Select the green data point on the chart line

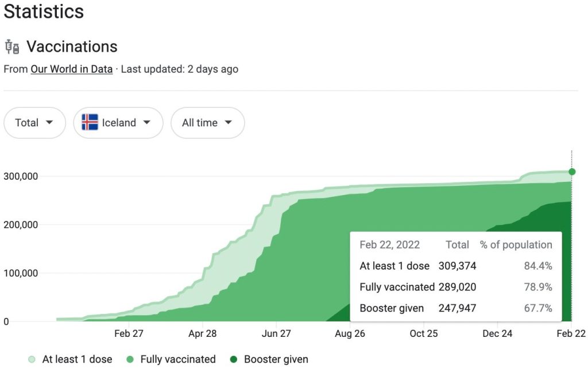tap(572, 172)
